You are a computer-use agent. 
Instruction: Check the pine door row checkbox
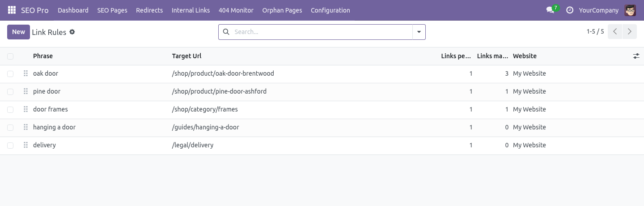click(10, 91)
